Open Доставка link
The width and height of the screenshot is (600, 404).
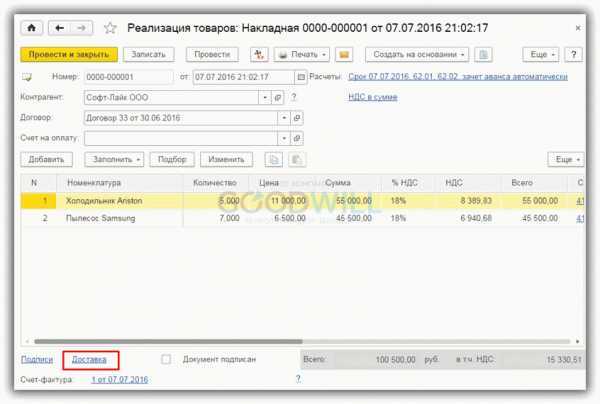click(89, 360)
